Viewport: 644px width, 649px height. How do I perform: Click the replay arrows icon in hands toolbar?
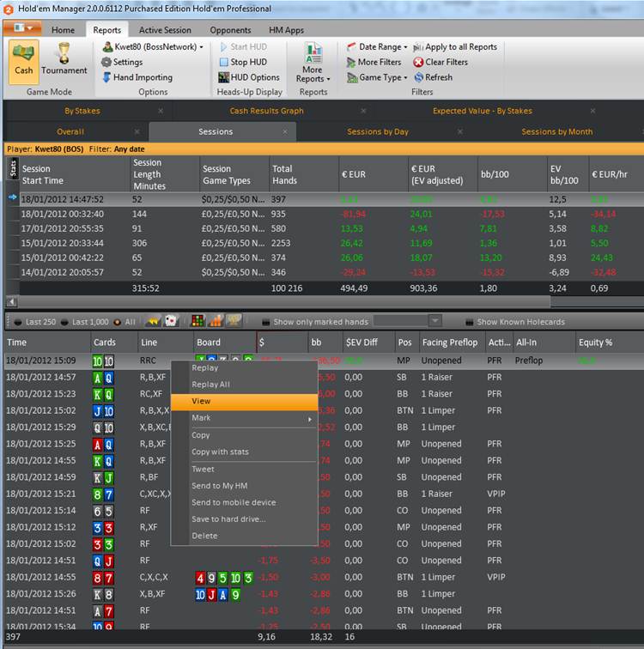pyautogui.click(x=153, y=321)
